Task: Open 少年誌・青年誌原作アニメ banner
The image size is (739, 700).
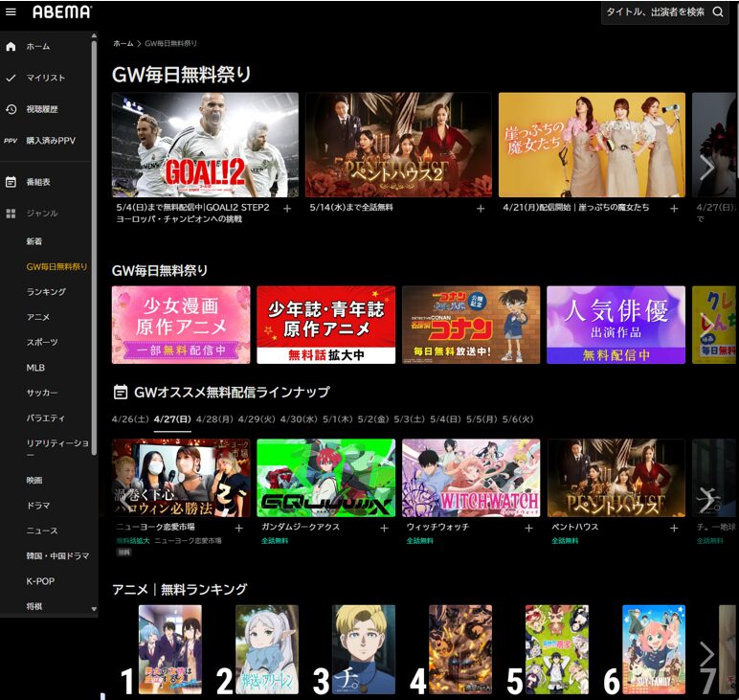Action: point(326,325)
